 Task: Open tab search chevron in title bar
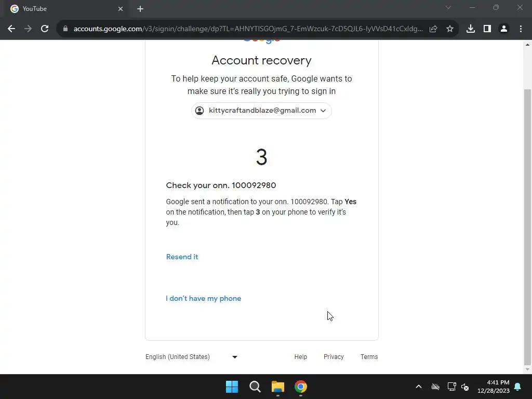[x=448, y=7]
